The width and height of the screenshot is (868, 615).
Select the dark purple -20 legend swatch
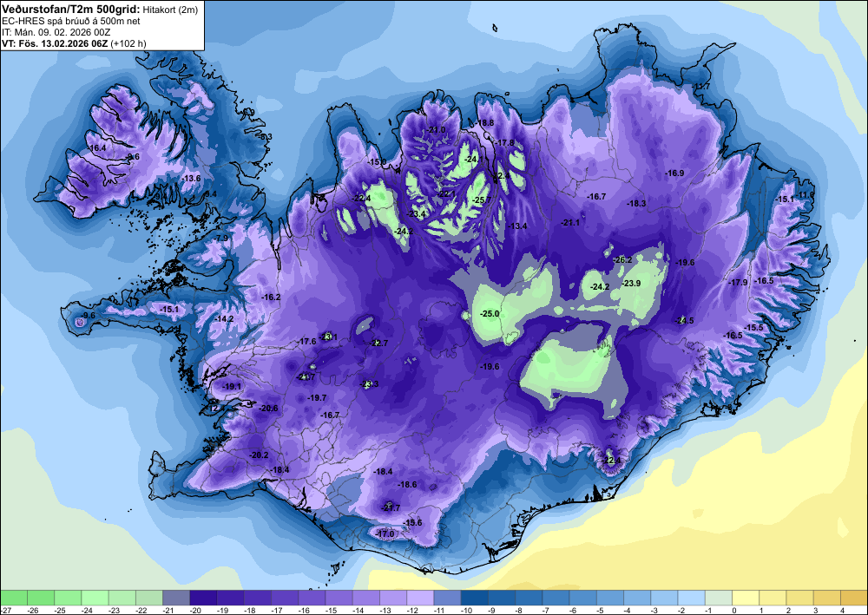click(x=203, y=598)
